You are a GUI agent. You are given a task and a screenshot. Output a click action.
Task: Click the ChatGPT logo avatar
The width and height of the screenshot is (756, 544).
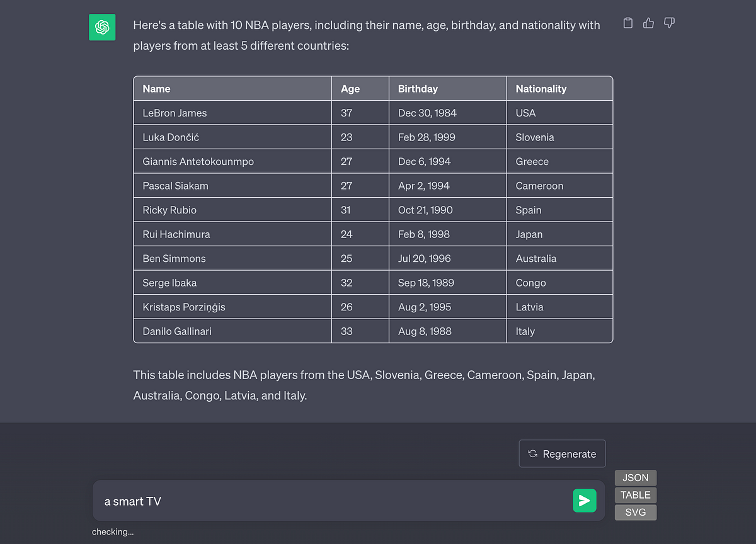pyautogui.click(x=102, y=28)
